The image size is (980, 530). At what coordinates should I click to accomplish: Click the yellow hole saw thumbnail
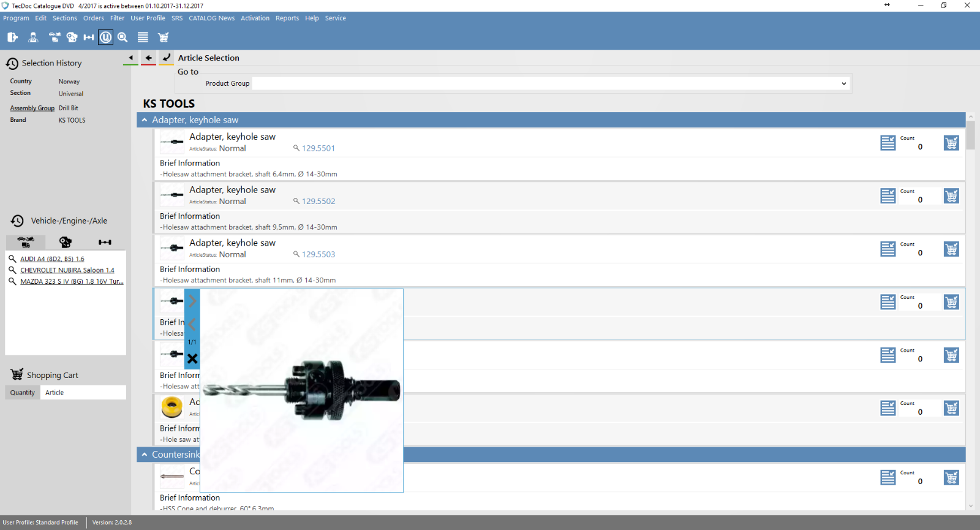coord(171,407)
